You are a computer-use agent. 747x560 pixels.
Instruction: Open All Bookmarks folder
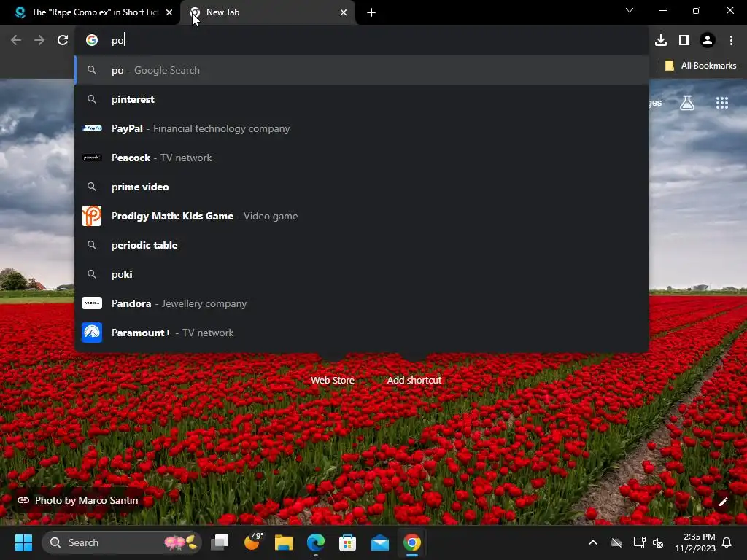700,66
